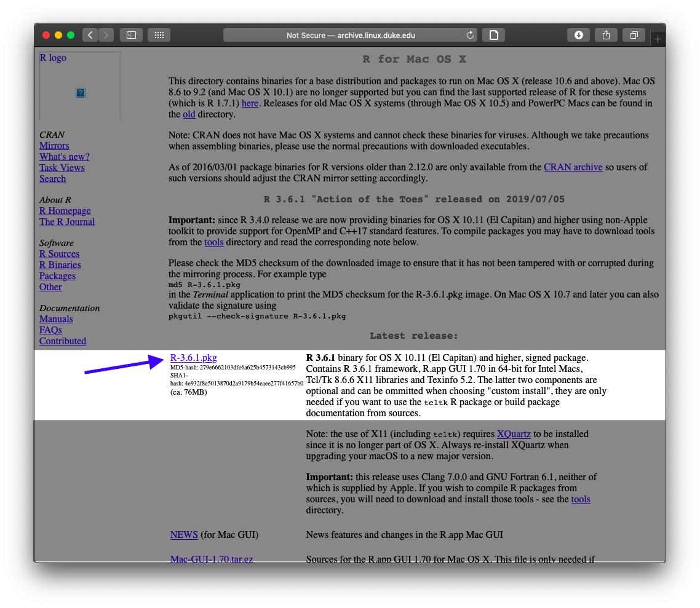
Task: Open the tools link after 'from the'
Action: pyautogui.click(x=214, y=242)
